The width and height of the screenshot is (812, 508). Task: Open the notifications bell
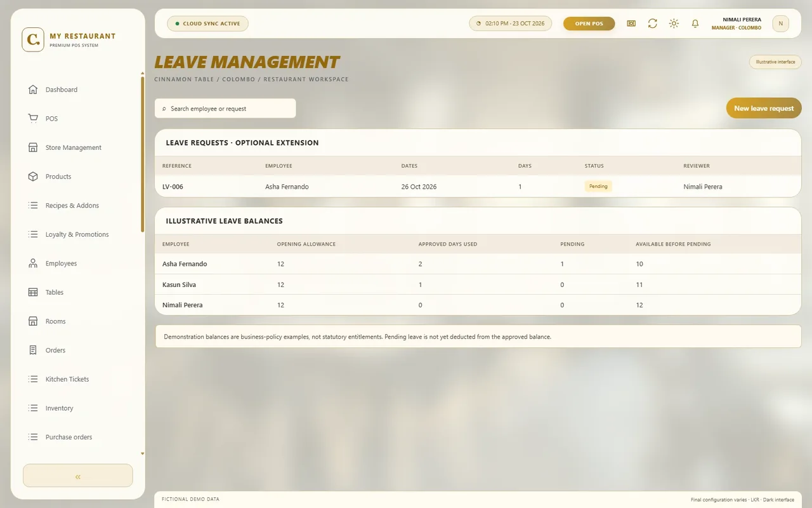pyautogui.click(x=695, y=23)
